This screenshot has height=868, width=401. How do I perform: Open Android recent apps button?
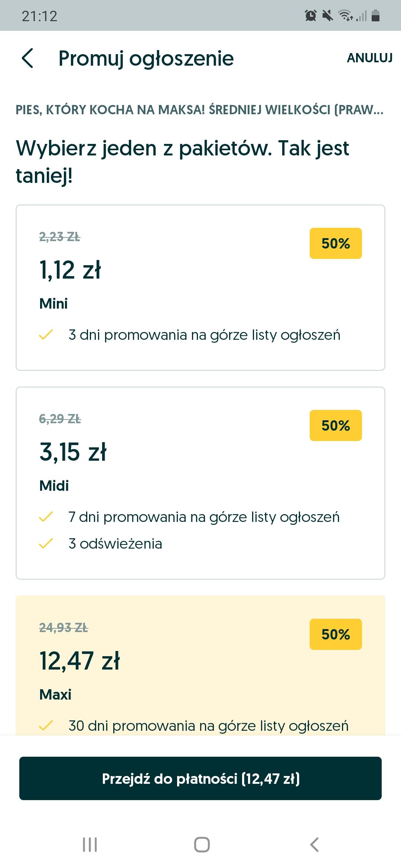90,845
